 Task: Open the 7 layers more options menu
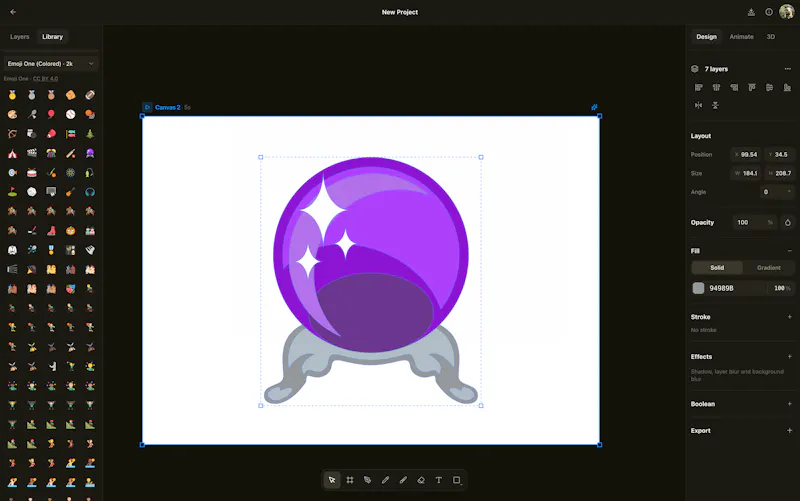click(x=788, y=69)
